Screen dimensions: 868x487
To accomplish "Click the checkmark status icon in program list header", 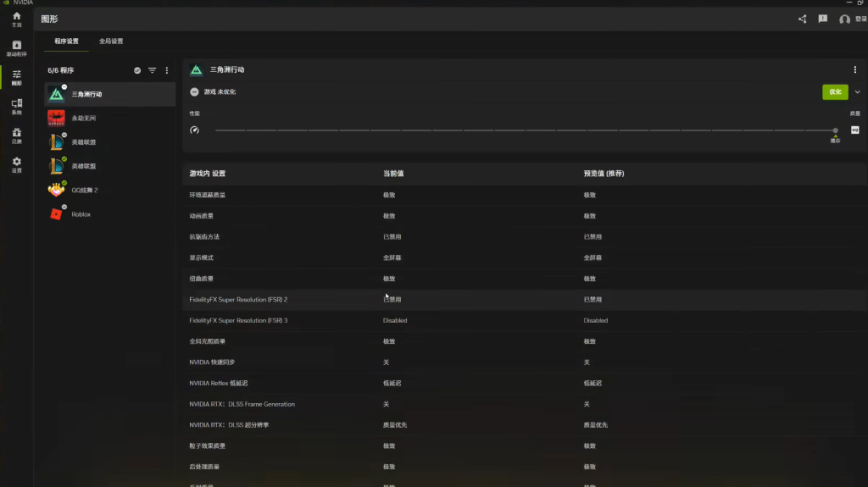I will point(137,70).
